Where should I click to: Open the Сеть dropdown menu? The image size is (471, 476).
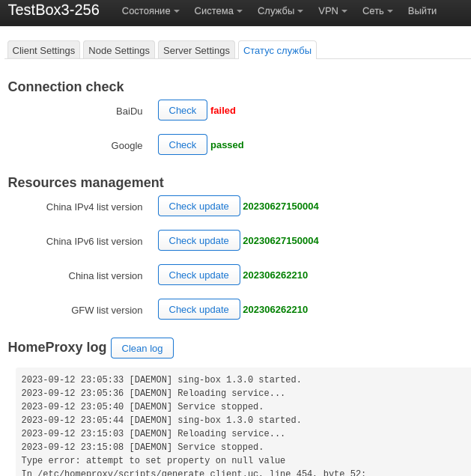[377, 11]
